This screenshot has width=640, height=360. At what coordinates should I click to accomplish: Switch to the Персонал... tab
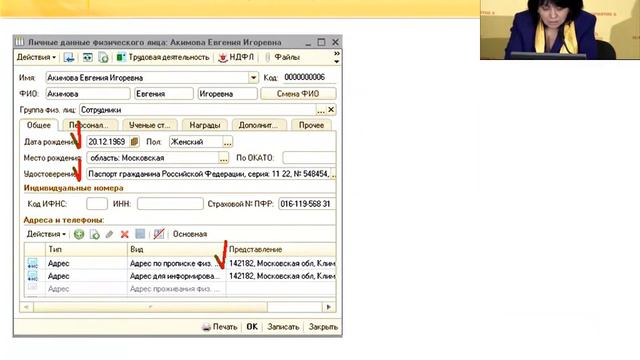pyautogui.click(x=89, y=125)
